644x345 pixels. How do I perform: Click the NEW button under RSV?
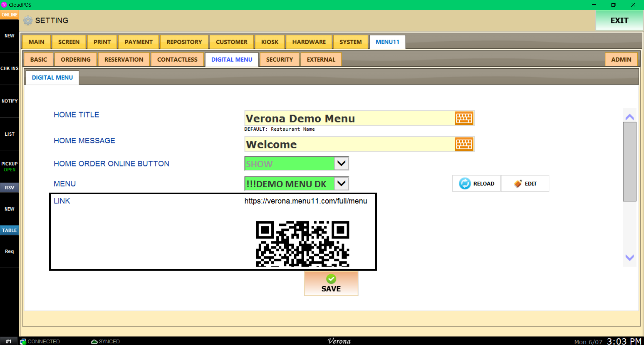[9, 209]
